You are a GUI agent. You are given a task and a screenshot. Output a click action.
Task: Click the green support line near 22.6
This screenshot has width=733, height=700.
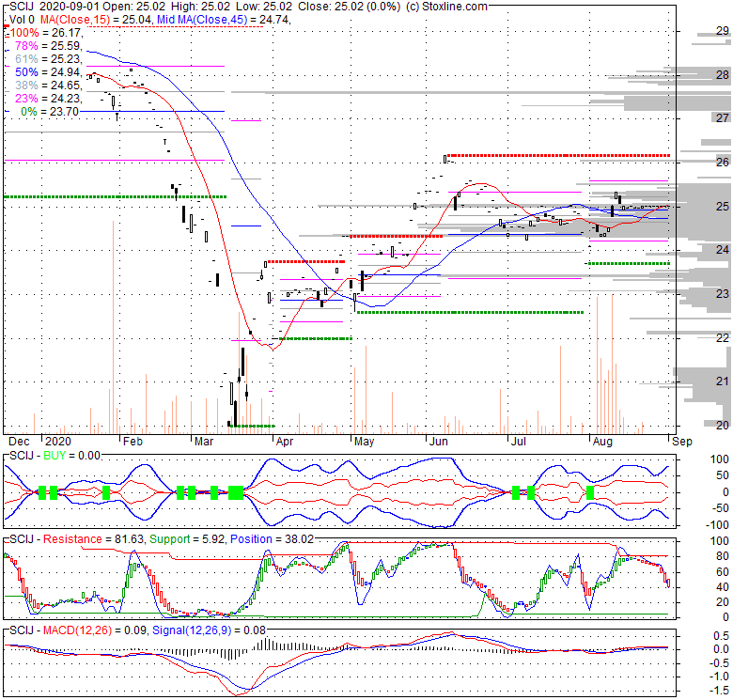coord(470,312)
